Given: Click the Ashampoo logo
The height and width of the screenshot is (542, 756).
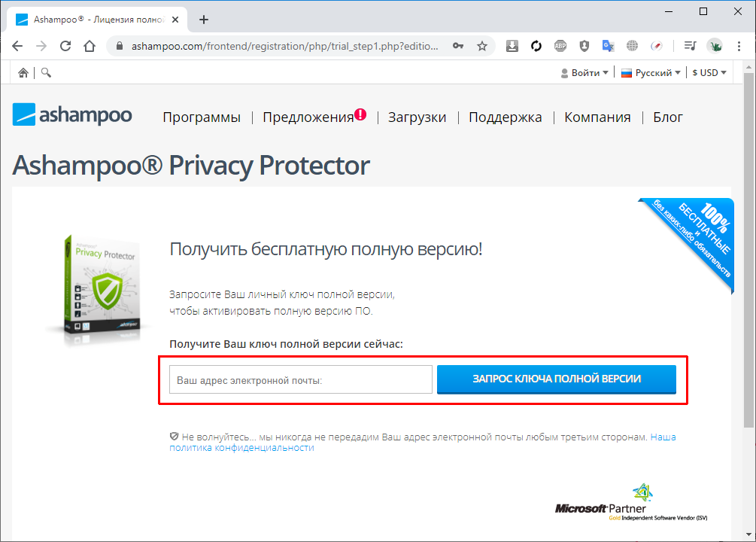Looking at the screenshot, I should (71, 114).
